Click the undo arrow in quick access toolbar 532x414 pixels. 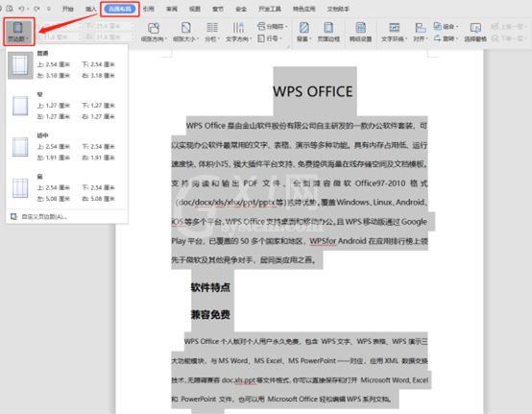pos(21,9)
